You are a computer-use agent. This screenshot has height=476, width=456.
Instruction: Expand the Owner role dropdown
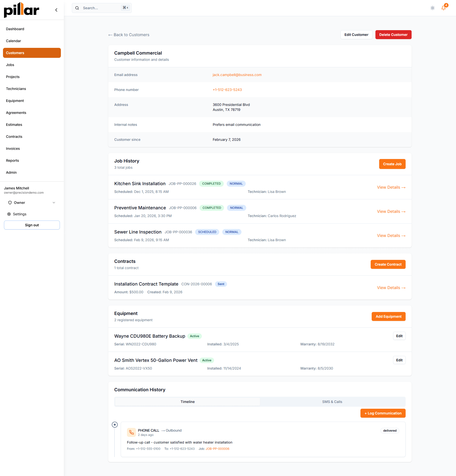[x=54, y=203]
